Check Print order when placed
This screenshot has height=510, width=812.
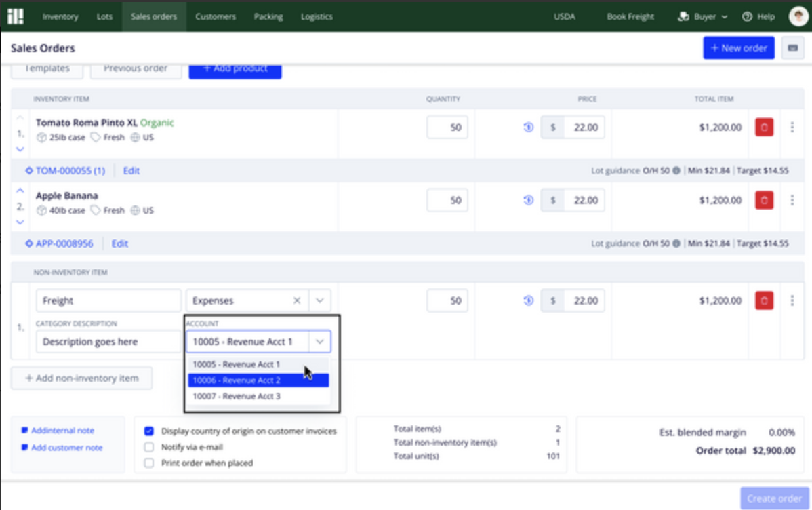pos(149,463)
